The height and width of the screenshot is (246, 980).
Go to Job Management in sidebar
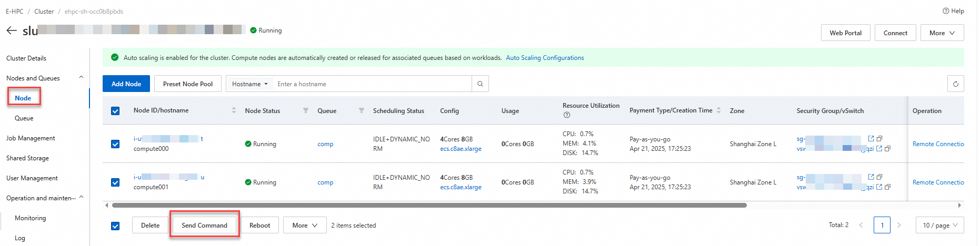(x=31, y=138)
